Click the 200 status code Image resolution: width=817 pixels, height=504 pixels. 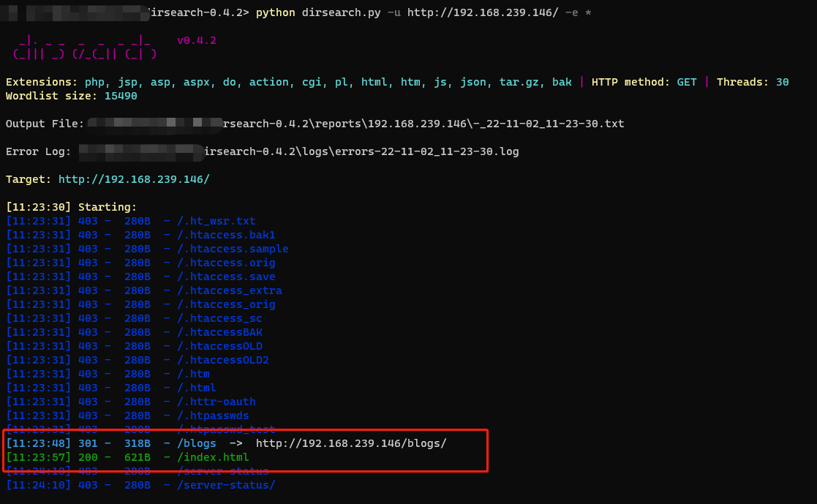88,458
